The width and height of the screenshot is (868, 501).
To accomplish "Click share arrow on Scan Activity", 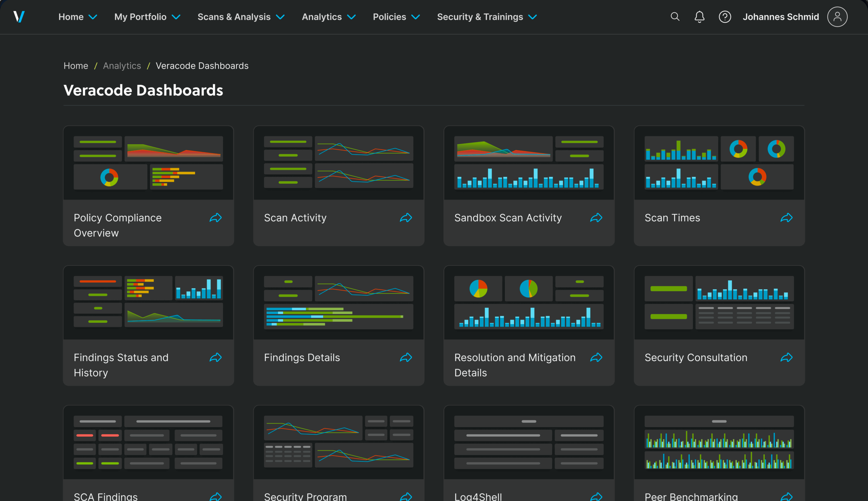I will 406,218.
